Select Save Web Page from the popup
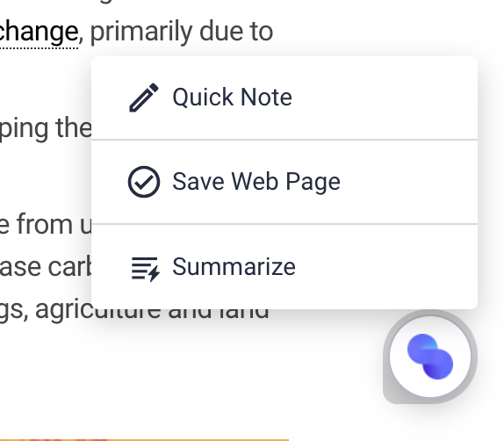This screenshot has width=504, height=441. 284,182
